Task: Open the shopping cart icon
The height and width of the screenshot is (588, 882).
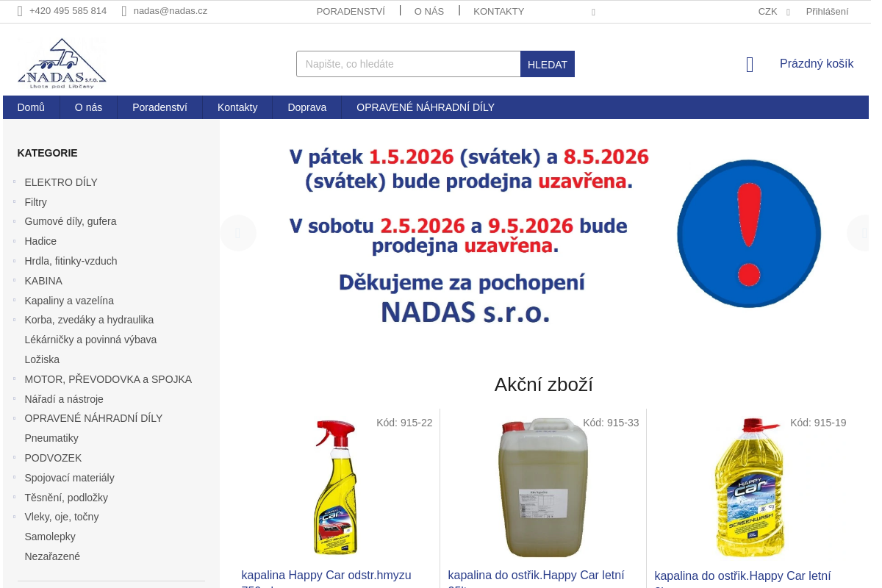Action: pyautogui.click(x=750, y=65)
